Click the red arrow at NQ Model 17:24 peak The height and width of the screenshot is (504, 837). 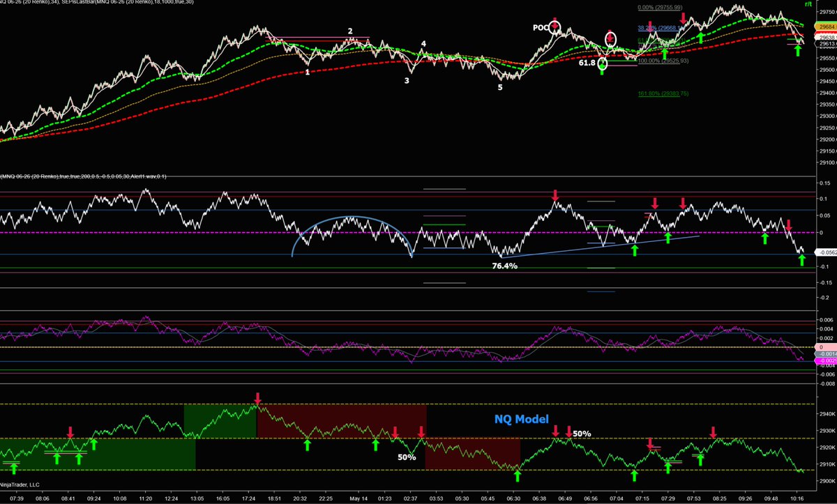click(257, 399)
